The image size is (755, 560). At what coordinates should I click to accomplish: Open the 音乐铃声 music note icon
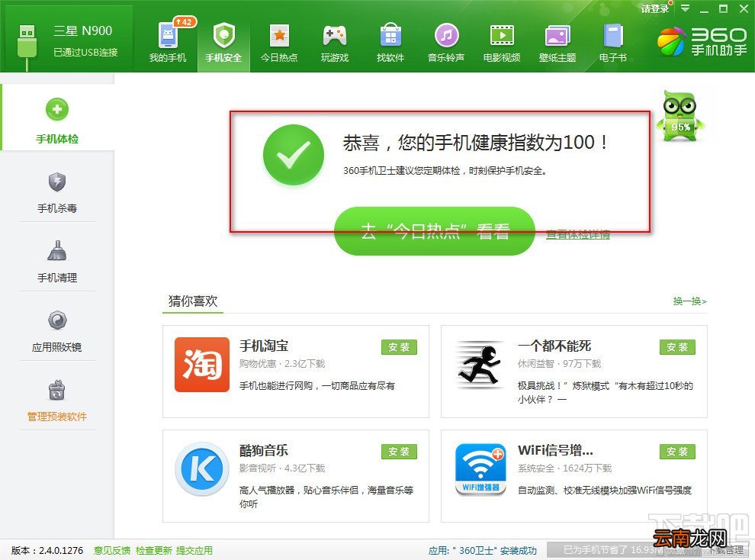pyautogui.click(x=446, y=36)
